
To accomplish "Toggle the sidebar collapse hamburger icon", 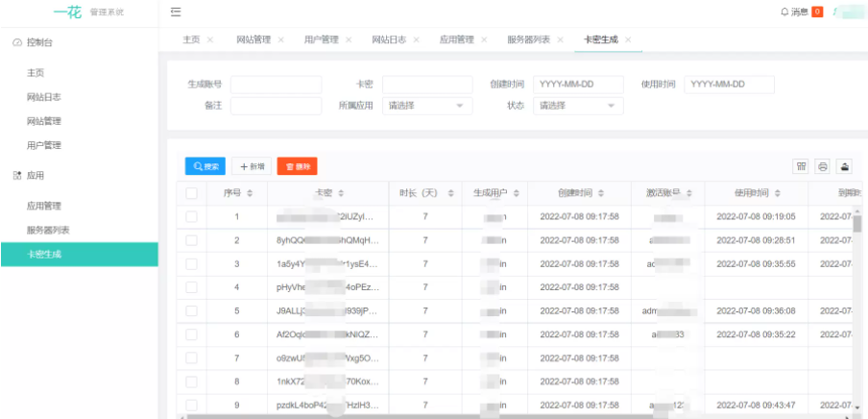I will click(x=176, y=12).
